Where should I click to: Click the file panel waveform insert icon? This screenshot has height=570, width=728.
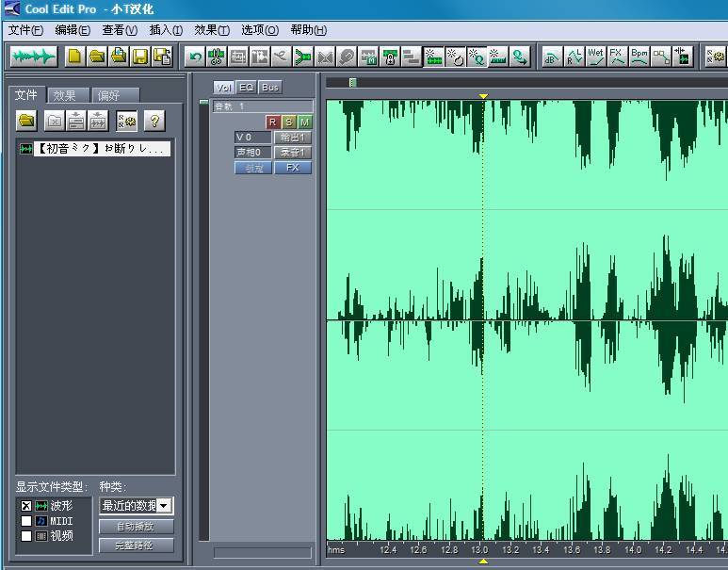click(98, 122)
